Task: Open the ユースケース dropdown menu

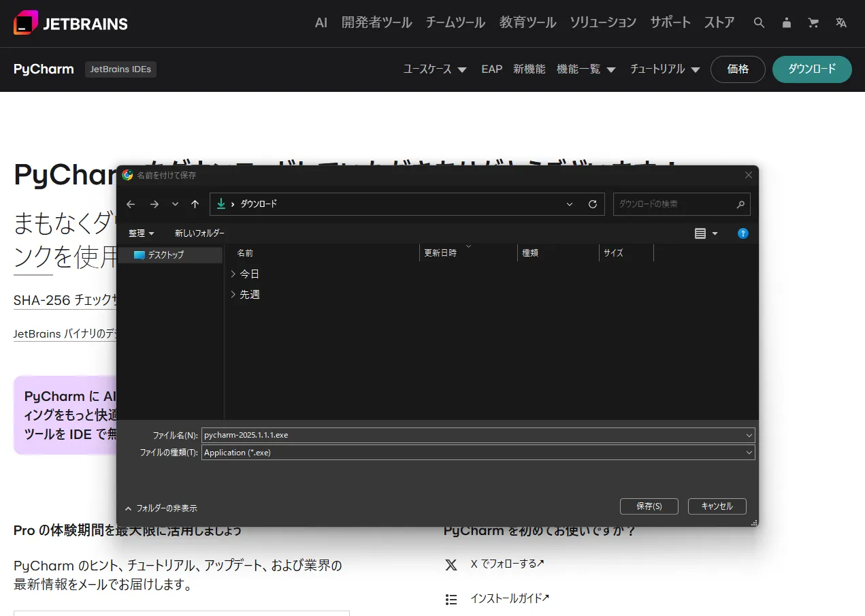Action: (x=435, y=69)
